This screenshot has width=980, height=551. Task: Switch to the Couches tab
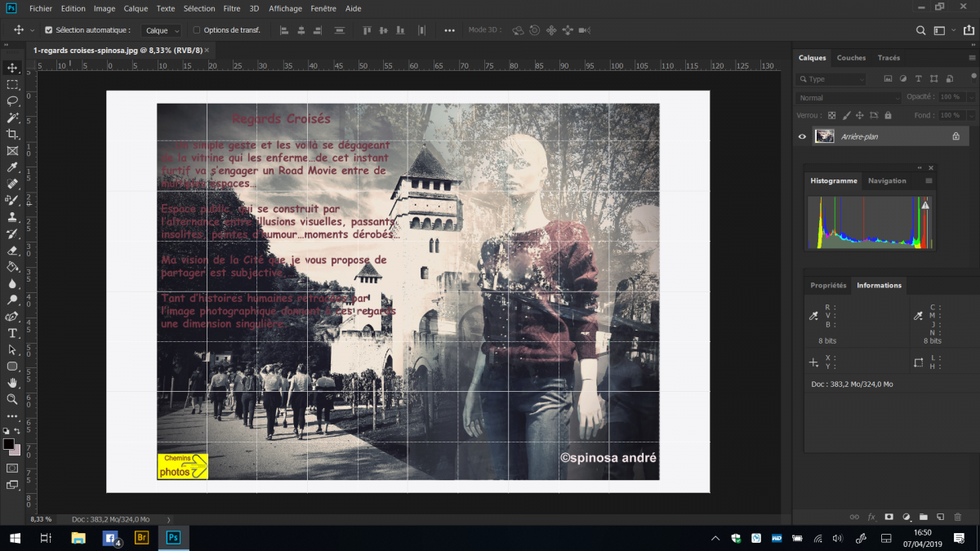pos(851,58)
